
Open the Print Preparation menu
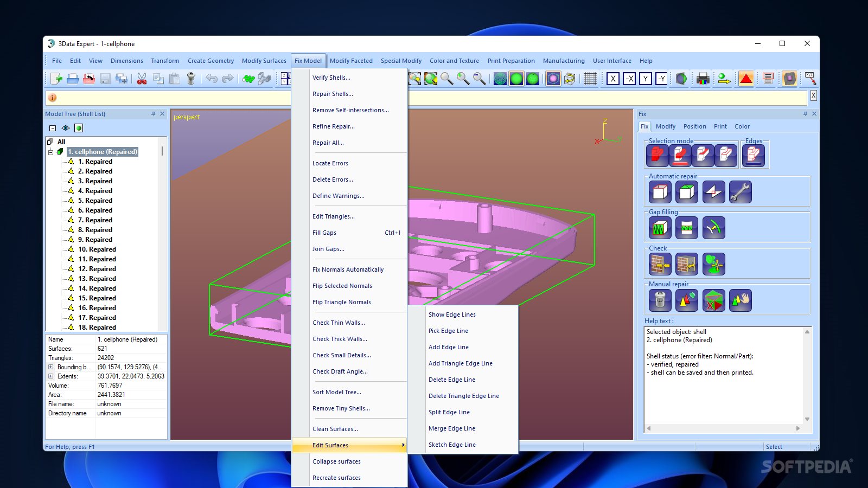511,61
